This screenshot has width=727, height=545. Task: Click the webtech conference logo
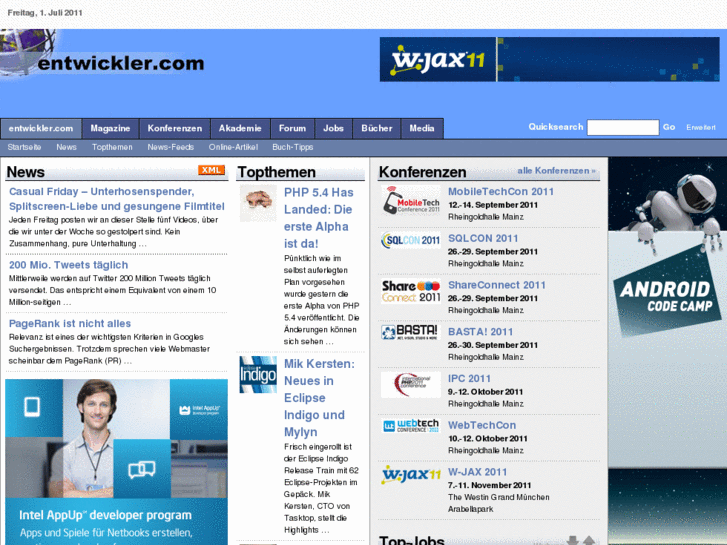pos(411,425)
